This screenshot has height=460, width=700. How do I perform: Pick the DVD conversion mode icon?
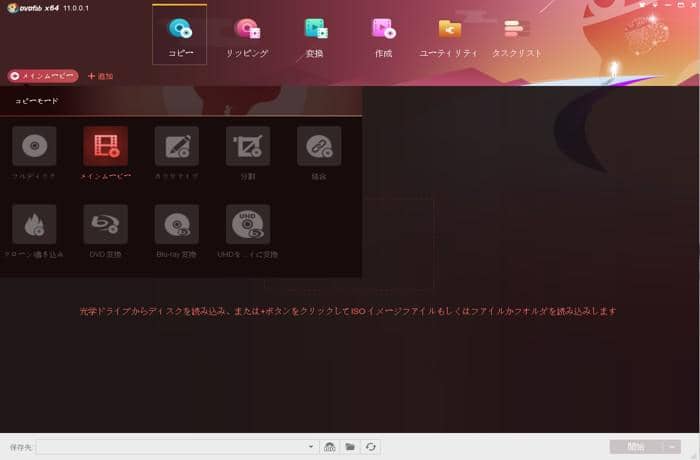pyautogui.click(x=105, y=225)
